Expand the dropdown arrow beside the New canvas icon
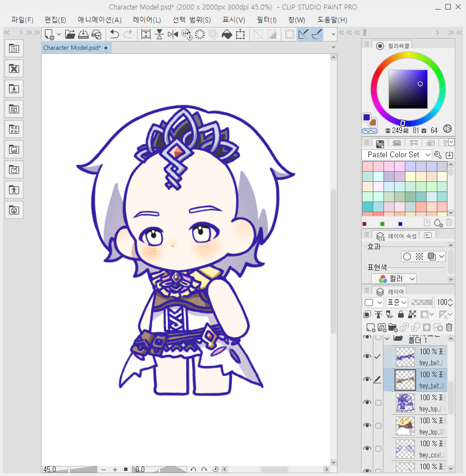Viewport: 466px width, 476px height. coord(59,34)
